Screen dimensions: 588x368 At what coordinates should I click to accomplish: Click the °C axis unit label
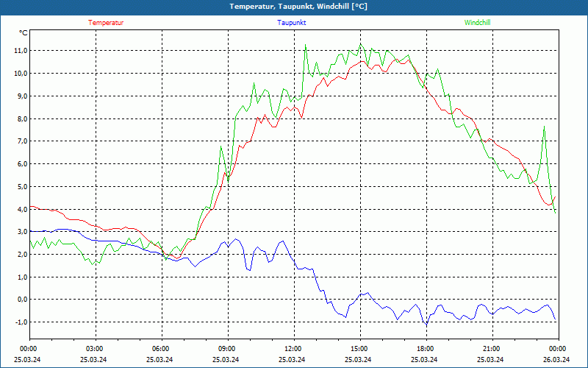point(24,33)
